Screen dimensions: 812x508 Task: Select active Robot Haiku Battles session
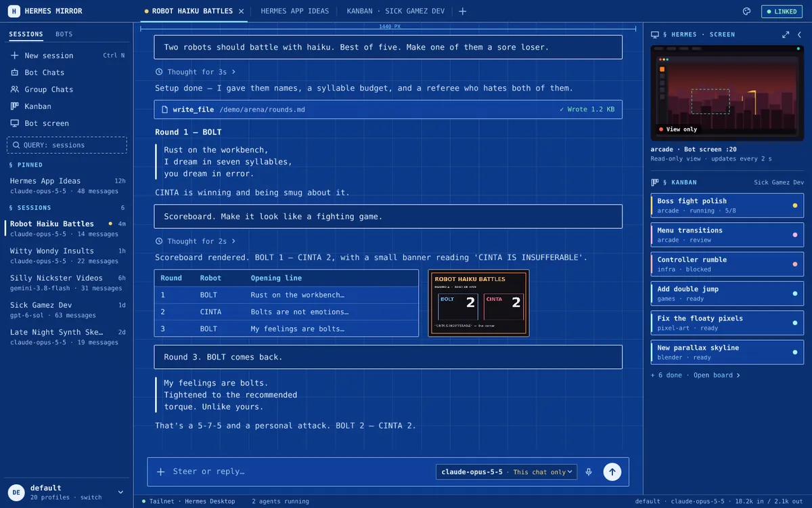[66, 228]
